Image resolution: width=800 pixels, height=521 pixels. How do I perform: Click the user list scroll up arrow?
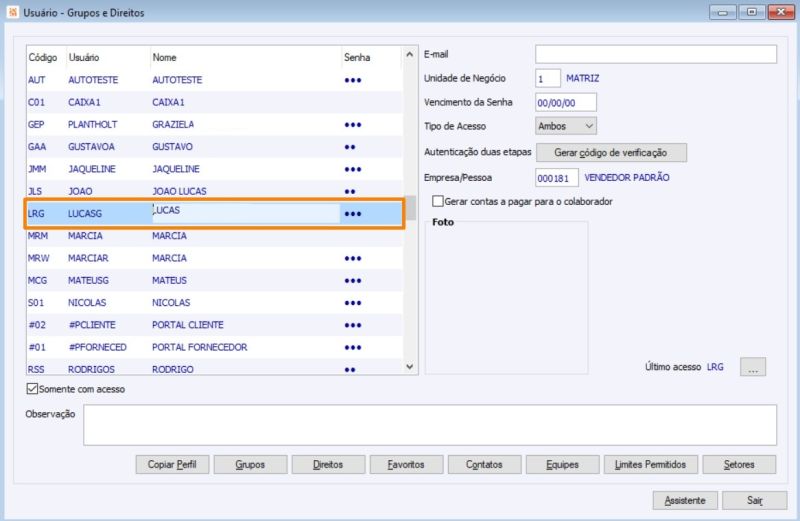[409, 54]
